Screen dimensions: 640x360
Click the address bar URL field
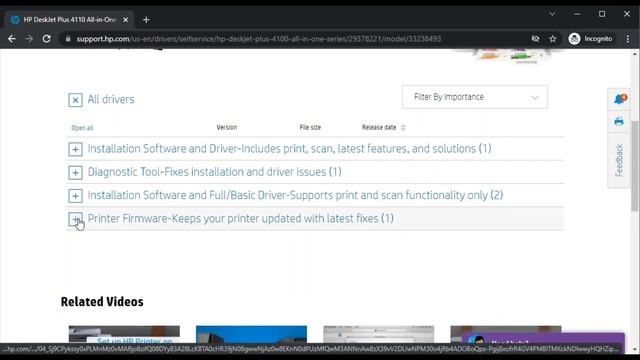tap(259, 39)
